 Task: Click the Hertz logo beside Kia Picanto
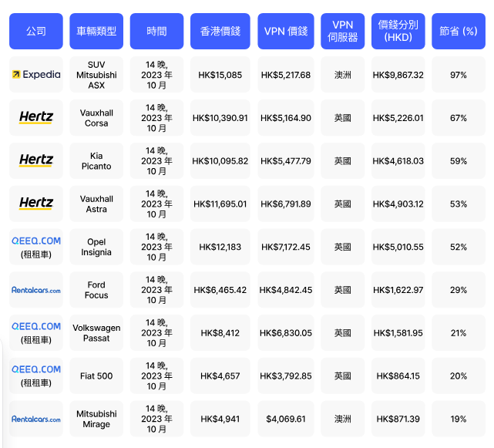pos(36,160)
